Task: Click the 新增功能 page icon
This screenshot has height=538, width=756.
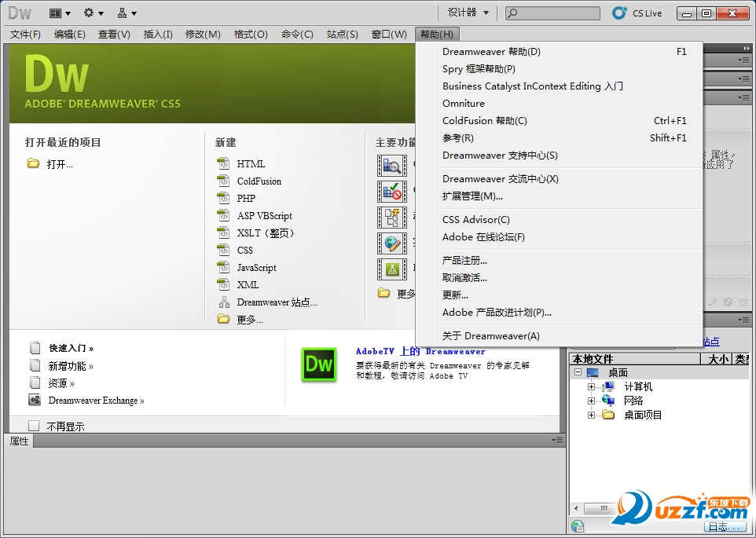Action: (x=35, y=365)
